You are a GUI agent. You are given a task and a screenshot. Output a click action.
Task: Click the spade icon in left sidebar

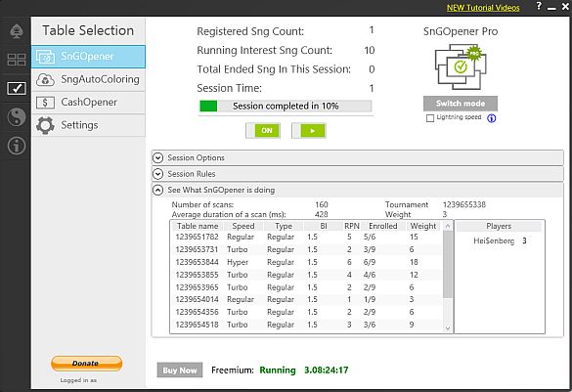tap(17, 31)
